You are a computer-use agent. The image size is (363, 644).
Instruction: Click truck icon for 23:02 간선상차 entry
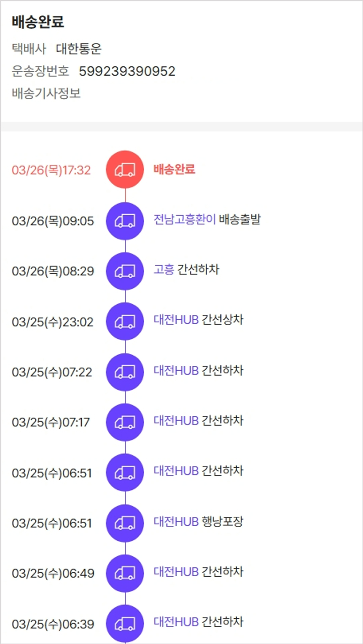125,321
